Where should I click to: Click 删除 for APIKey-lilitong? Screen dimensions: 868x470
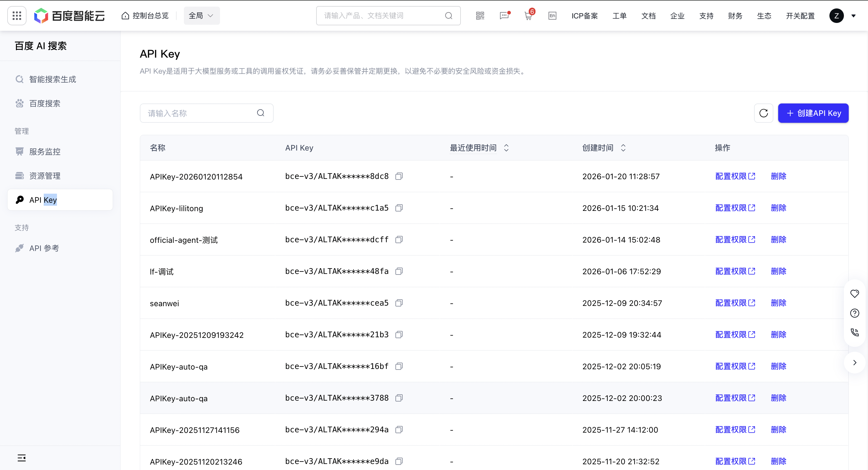[778, 208]
